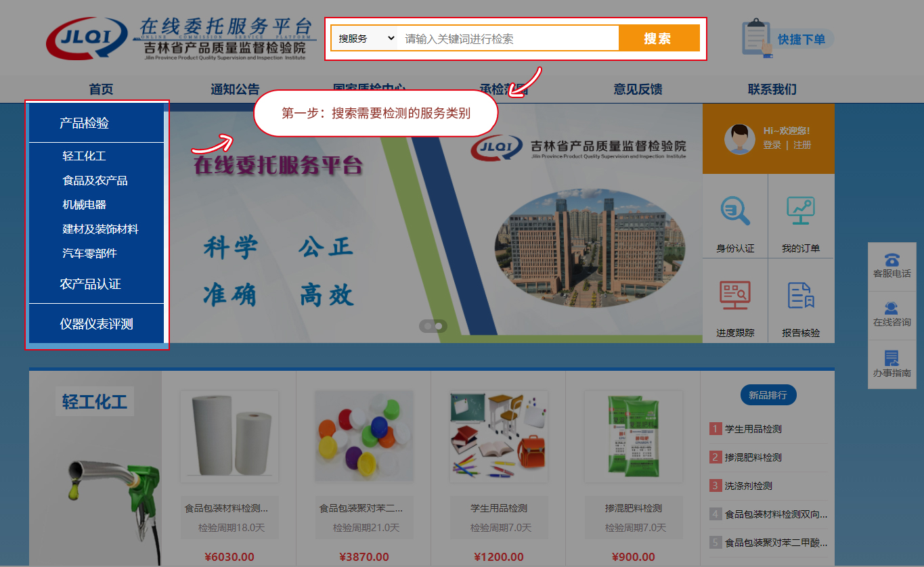Open the 搜服务 search type dropdown
Image resolution: width=924 pixels, height=567 pixels.
[x=367, y=39]
